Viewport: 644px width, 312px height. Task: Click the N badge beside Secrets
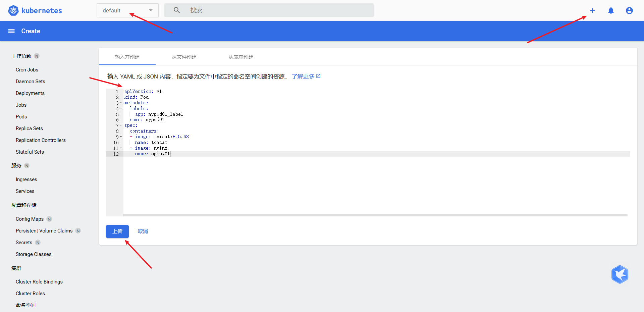pos(38,243)
